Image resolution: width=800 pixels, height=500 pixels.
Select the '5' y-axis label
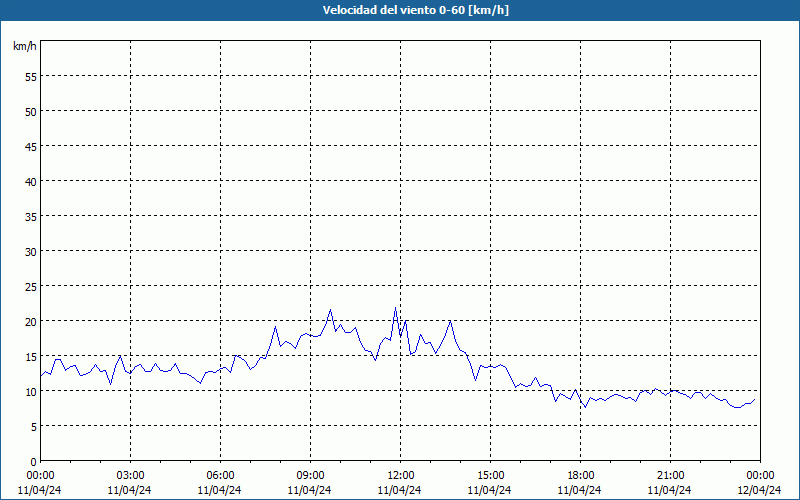click(x=34, y=427)
